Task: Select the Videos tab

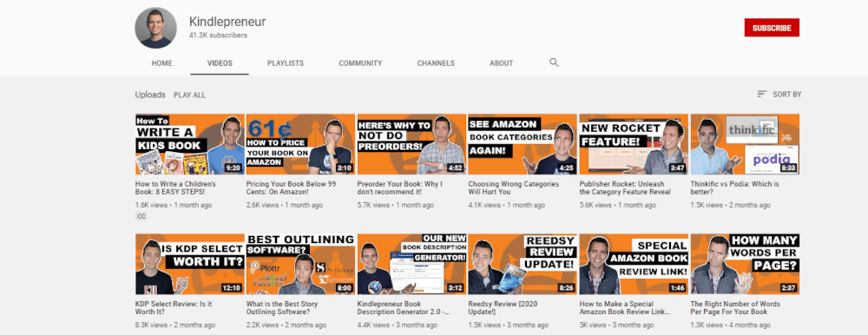Action: click(x=220, y=63)
